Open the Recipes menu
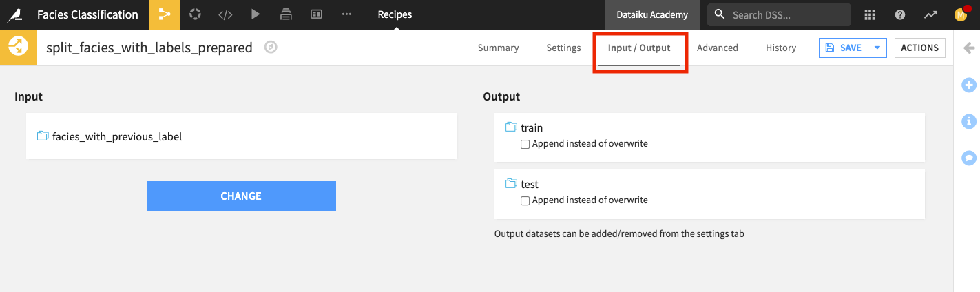 click(395, 14)
